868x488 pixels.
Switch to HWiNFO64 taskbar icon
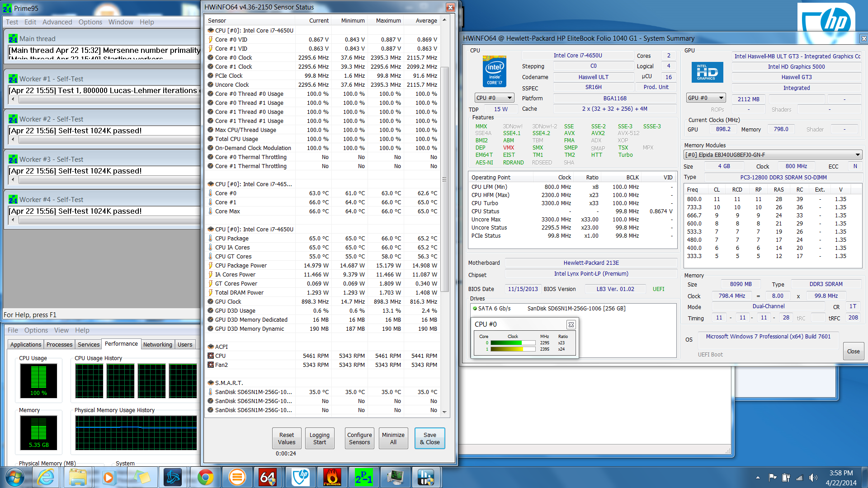coord(268,477)
